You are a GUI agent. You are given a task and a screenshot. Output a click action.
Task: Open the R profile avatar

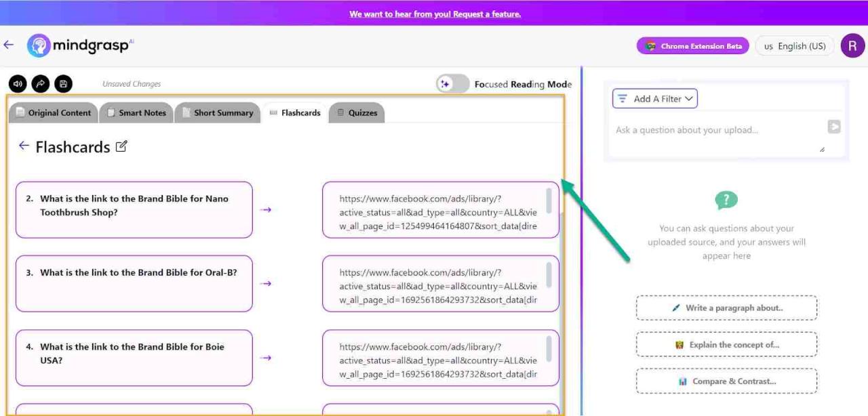pos(852,45)
